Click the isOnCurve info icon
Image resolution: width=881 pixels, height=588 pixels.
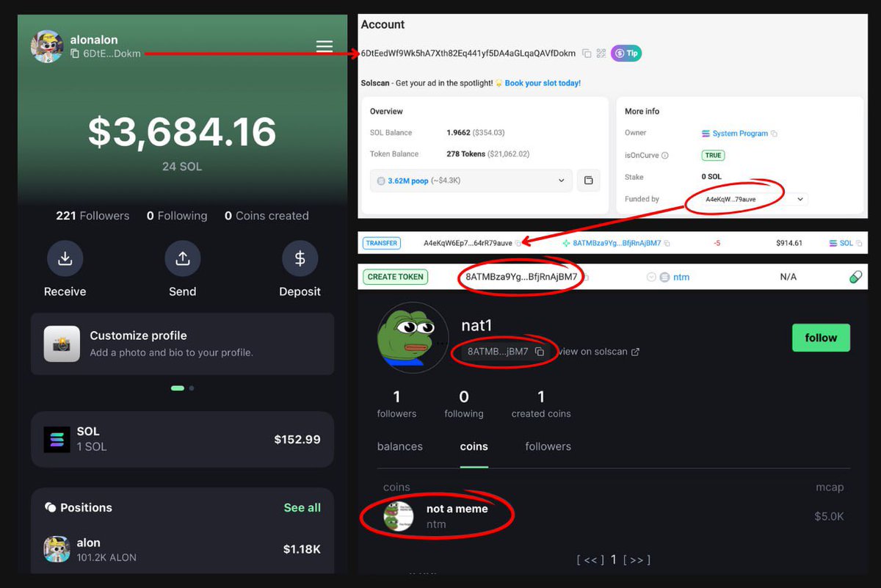coord(665,156)
